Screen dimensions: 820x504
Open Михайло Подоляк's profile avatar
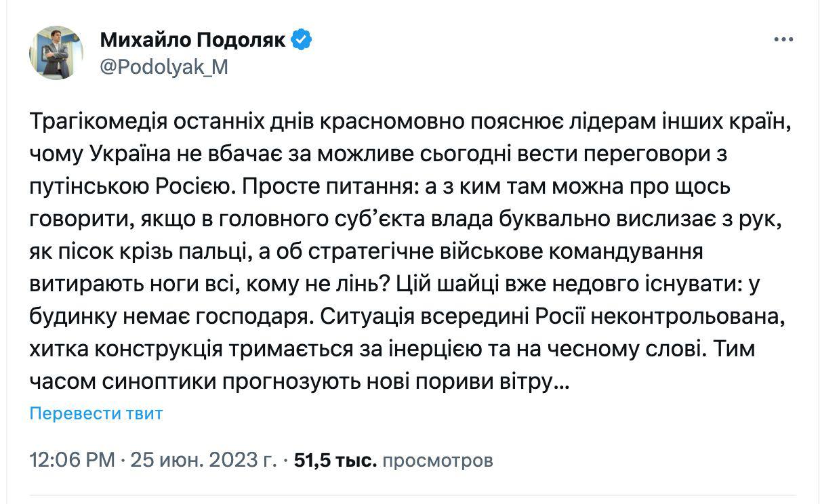(56, 53)
